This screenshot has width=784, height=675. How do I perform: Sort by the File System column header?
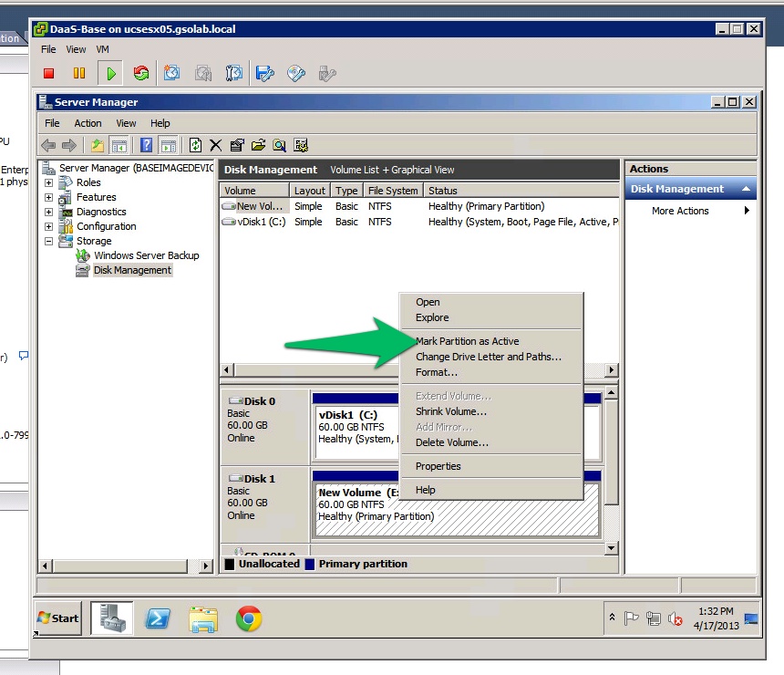tap(393, 191)
